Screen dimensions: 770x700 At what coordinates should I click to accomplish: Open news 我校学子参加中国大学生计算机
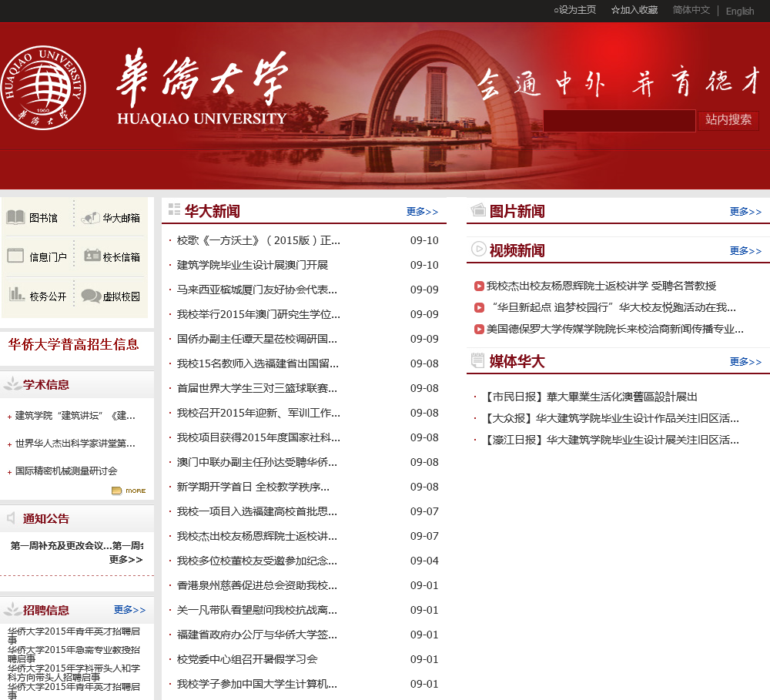[257, 684]
